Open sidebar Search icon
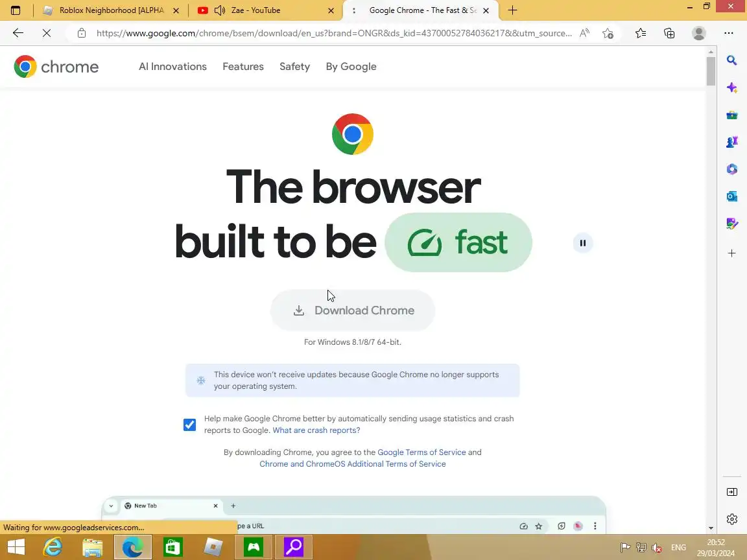 (731, 60)
